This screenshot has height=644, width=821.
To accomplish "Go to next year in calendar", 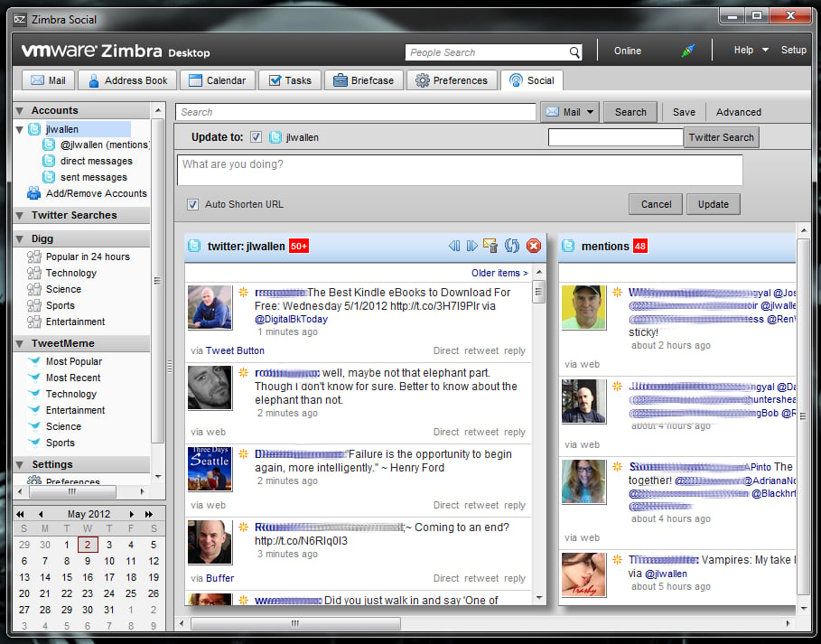I will 149,514.
